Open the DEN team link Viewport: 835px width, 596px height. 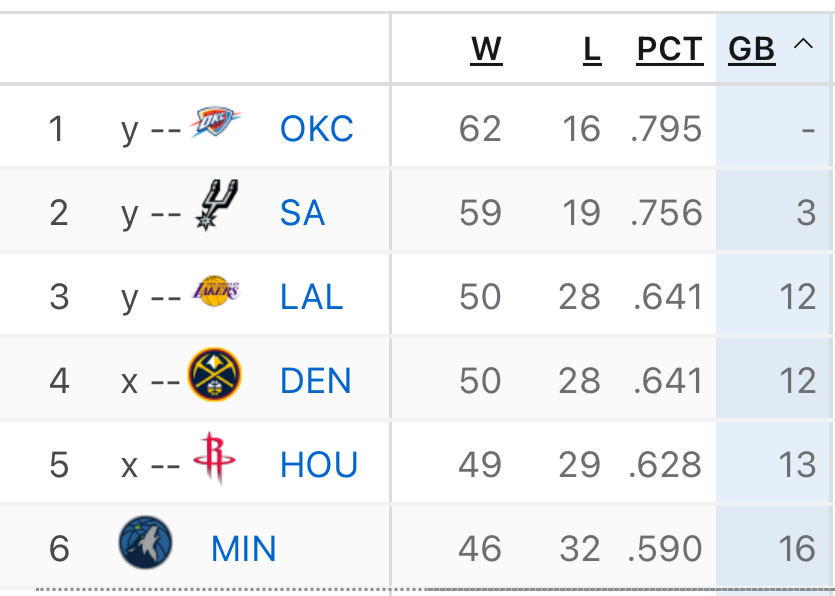click(315, 381)
